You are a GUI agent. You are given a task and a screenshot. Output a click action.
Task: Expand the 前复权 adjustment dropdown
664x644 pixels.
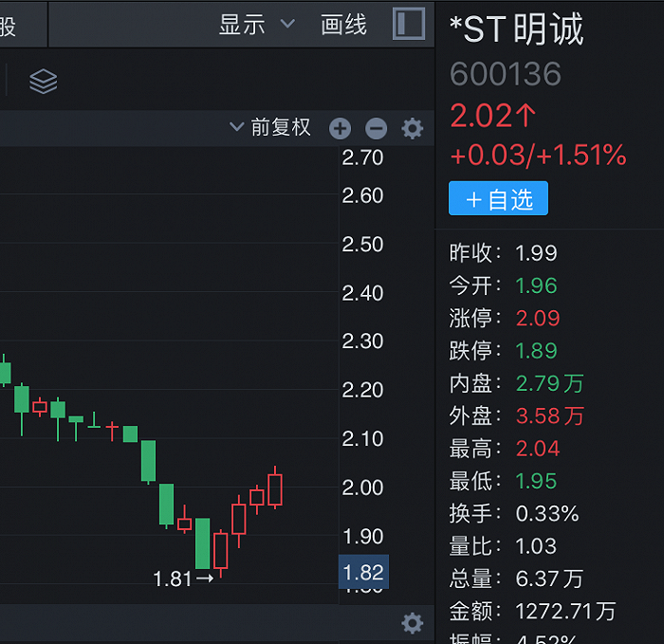coord(270,127)
